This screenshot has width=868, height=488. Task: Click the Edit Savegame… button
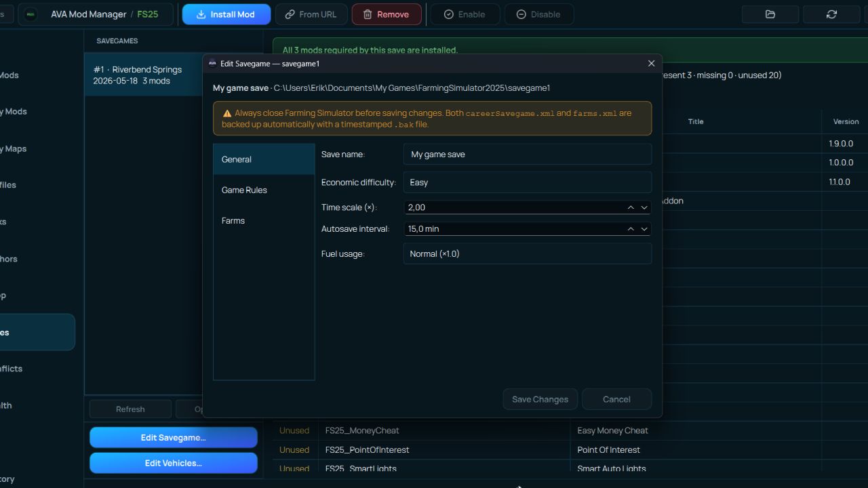174,438
